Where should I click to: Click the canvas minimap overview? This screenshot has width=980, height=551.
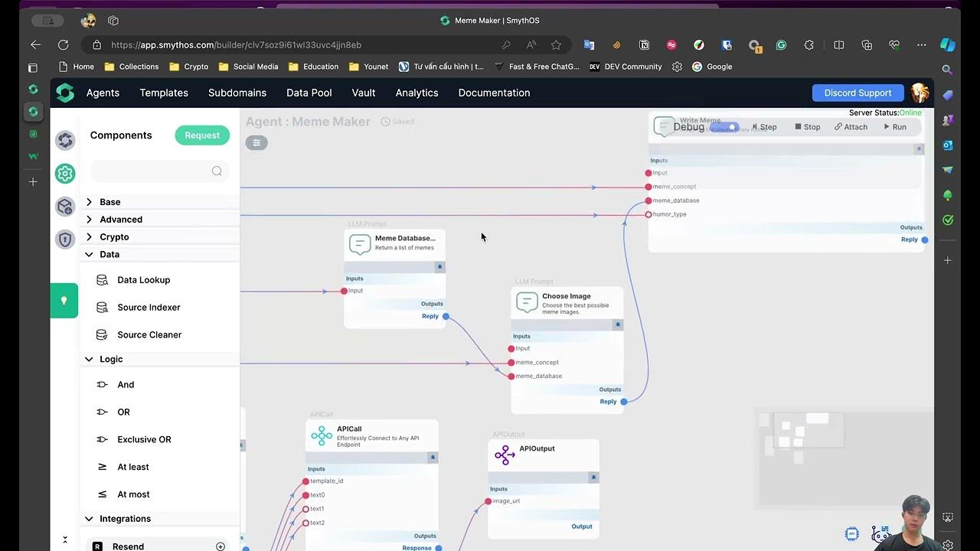coord(845,459)
